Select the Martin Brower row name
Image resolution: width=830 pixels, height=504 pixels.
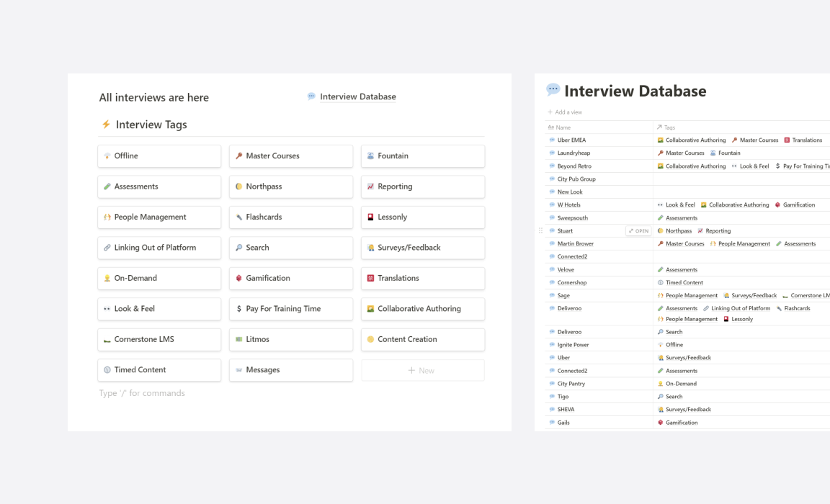[x=576, y=244]
